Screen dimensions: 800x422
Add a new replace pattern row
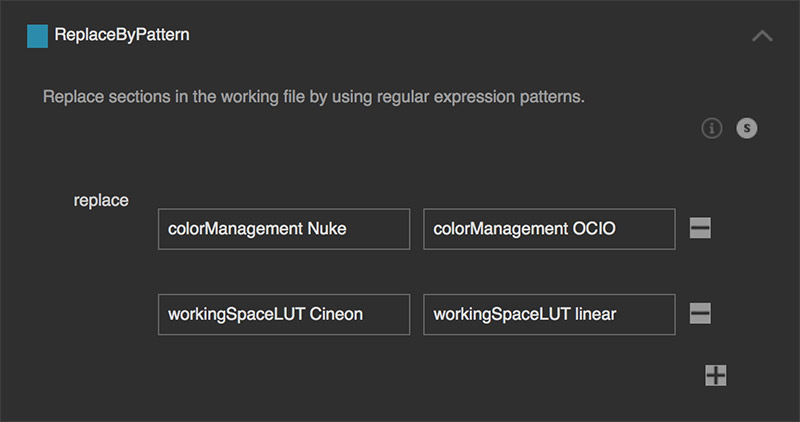(x=715, y=375)
